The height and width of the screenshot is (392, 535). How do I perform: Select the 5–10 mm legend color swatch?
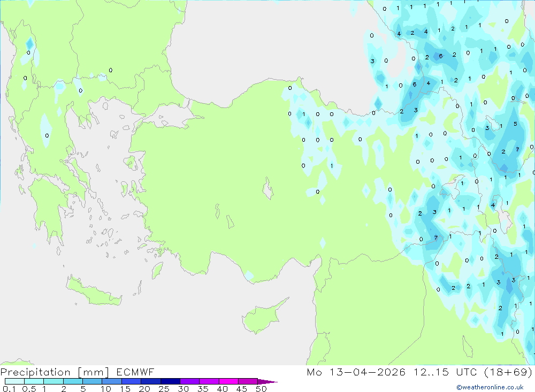click(x=93, y=381)
